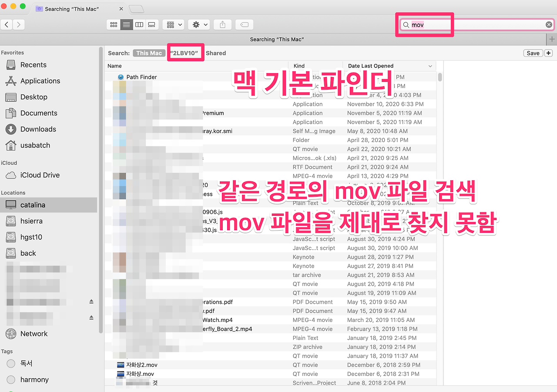The image size is (557, 392).
Task: Select the "2LBV10" folder search scope
Action: pyautogui.click(x=185, y=52)
